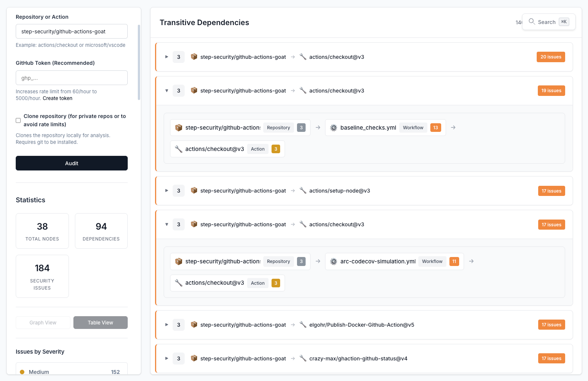Collapse the actions/checkout@v3 row with 19 issues
This screenshot has height=381, width=588.
(x=167, y=91)
